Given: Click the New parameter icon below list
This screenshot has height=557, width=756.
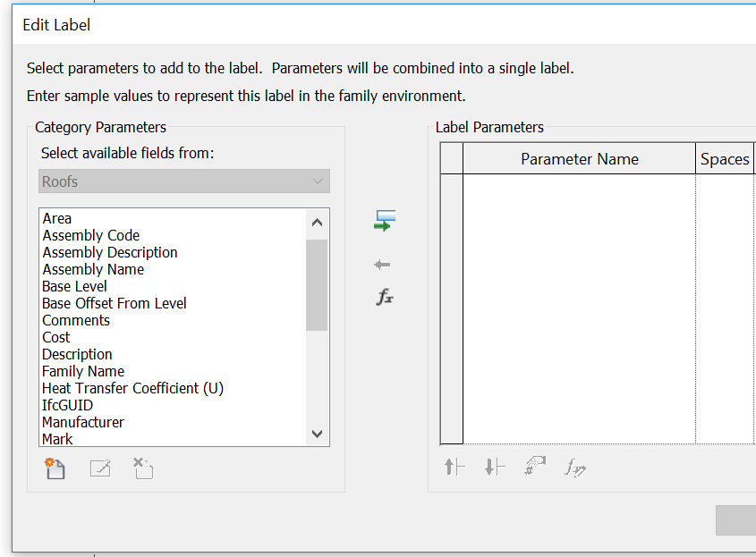Looking at the screenshot, I should [55, 468].
